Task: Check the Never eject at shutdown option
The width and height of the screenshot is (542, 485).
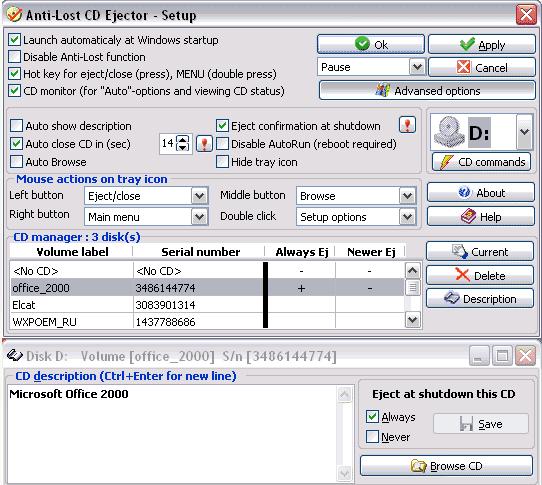Action: [x=372, y=437]
